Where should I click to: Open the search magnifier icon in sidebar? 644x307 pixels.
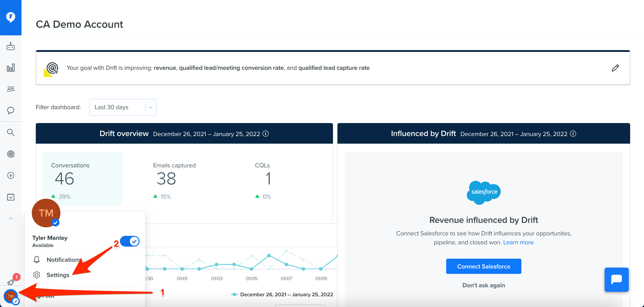tap(11, 132)
